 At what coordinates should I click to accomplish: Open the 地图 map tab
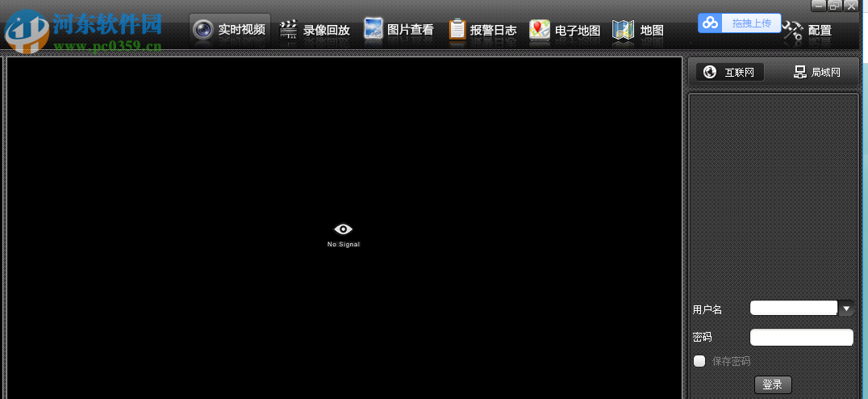638,29
